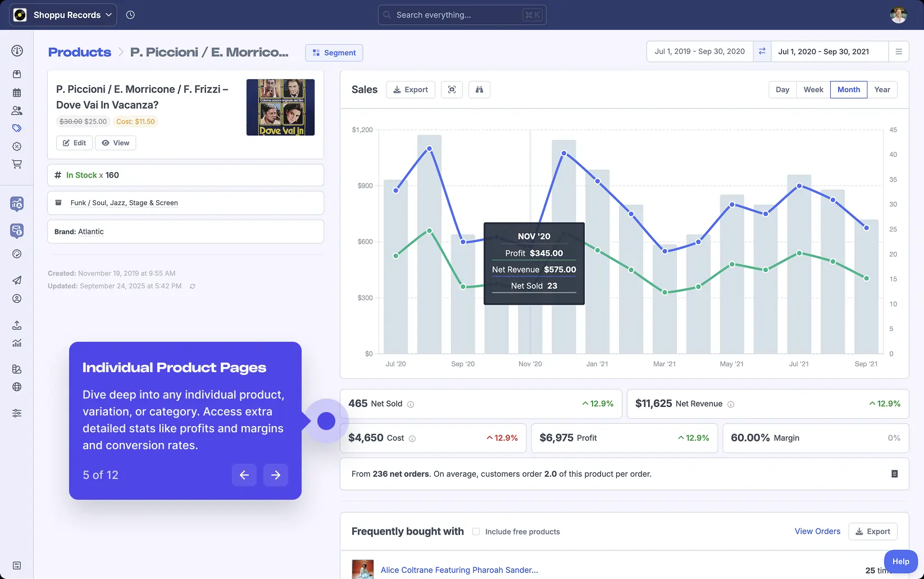
Task: Toggle the date range swap arrows
Action: (x=762, y=51)
